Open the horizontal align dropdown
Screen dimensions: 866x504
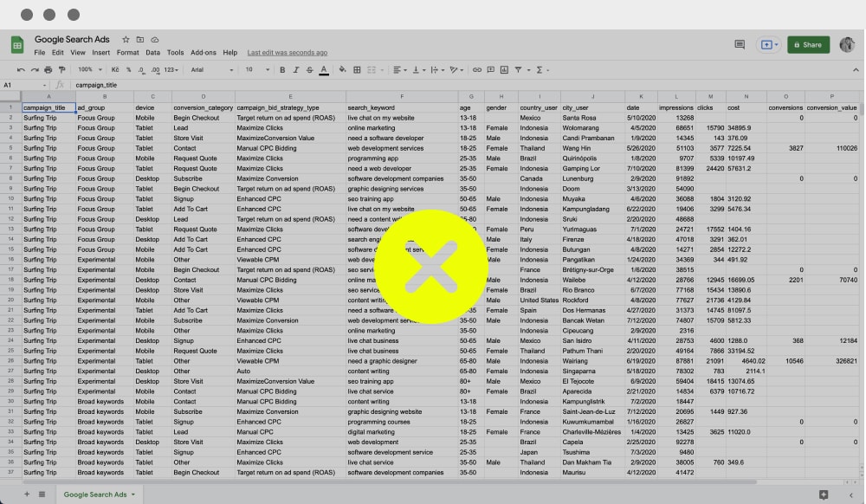400,70
